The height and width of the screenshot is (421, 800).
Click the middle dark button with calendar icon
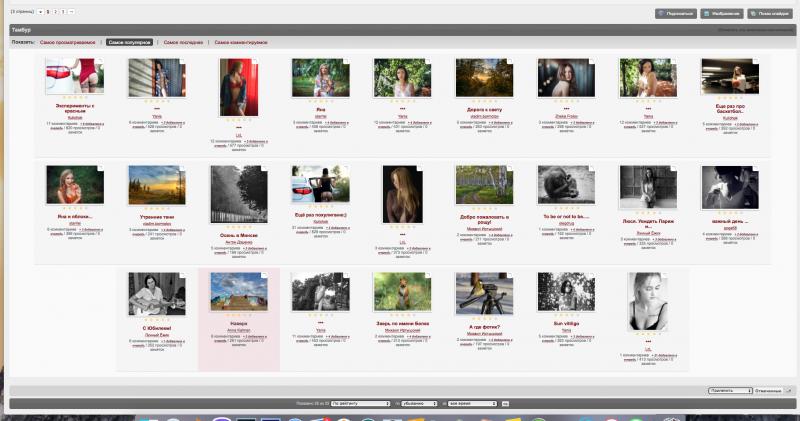tap(721, 14)
